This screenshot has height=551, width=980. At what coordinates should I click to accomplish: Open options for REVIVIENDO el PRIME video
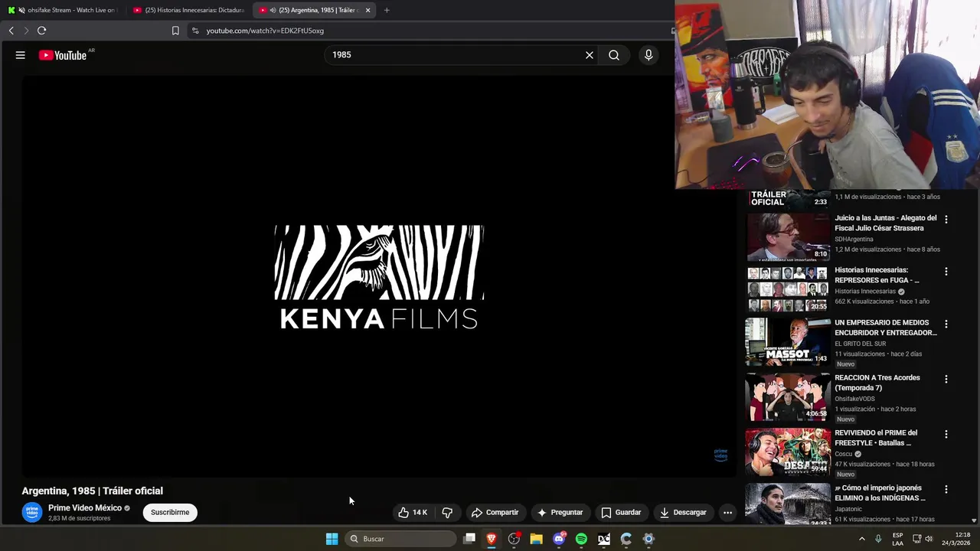tap(946, 434)
